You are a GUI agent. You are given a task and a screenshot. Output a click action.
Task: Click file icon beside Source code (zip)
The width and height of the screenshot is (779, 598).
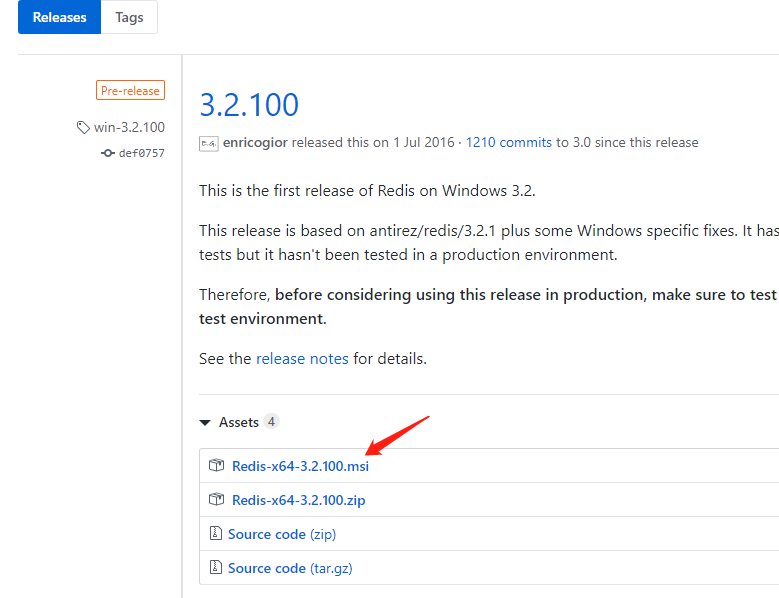(x=216, y=533)
